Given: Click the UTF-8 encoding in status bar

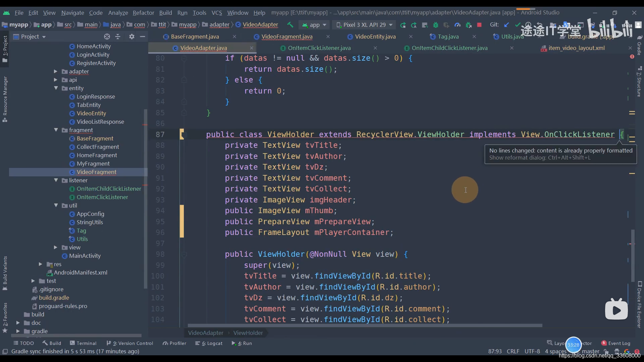Looking at the screenshot, I should click(x=532, y=351).
